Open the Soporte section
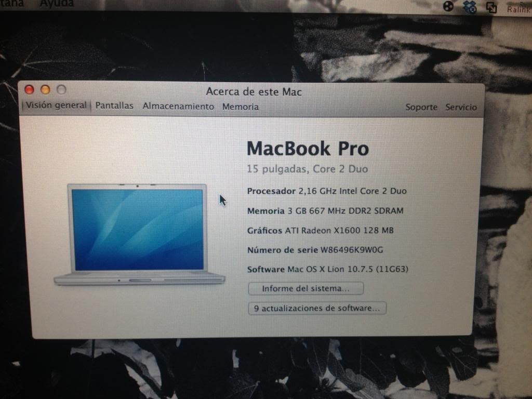532x399 pixels. (421, 107)
